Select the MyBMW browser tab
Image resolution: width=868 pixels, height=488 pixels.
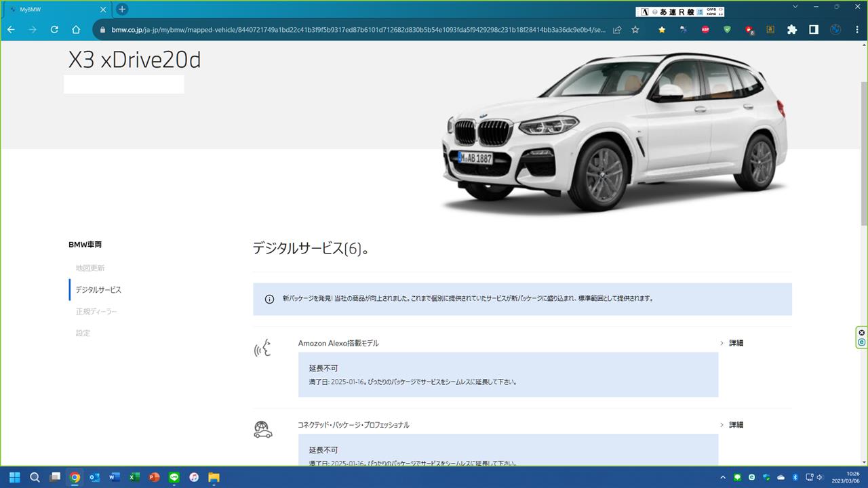coord(57,9)
